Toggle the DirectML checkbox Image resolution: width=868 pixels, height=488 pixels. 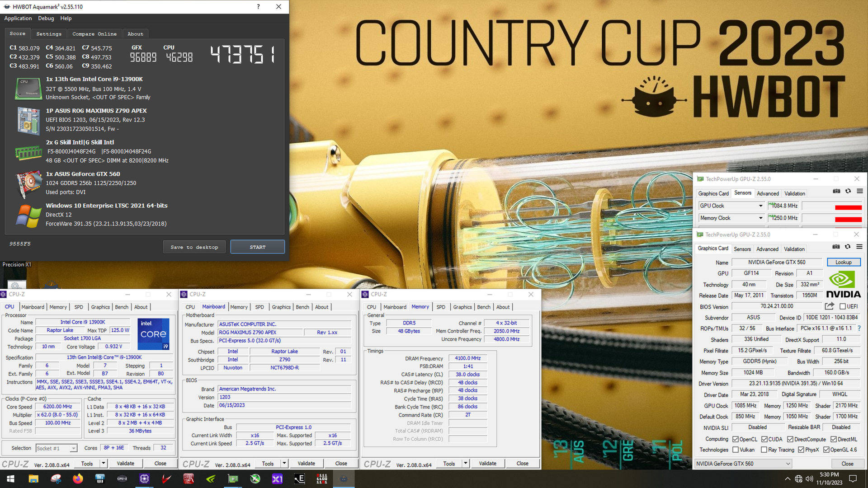click(x=834, y=439)
